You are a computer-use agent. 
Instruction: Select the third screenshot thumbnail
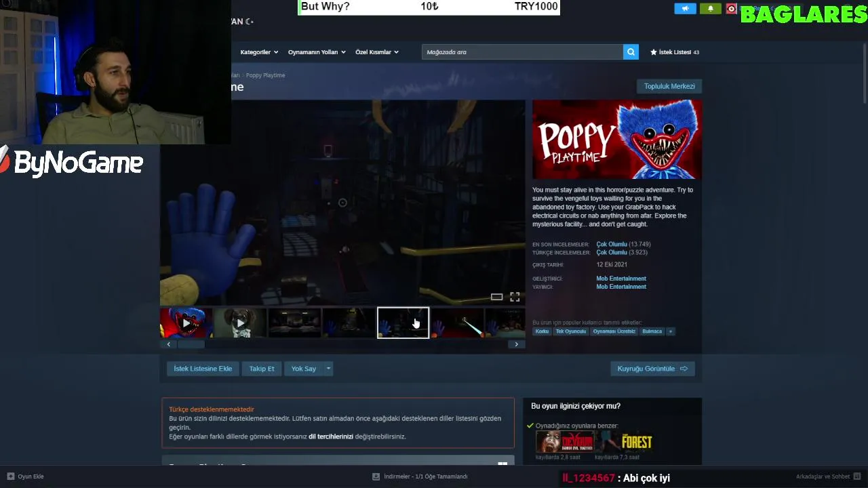(294, 323)
